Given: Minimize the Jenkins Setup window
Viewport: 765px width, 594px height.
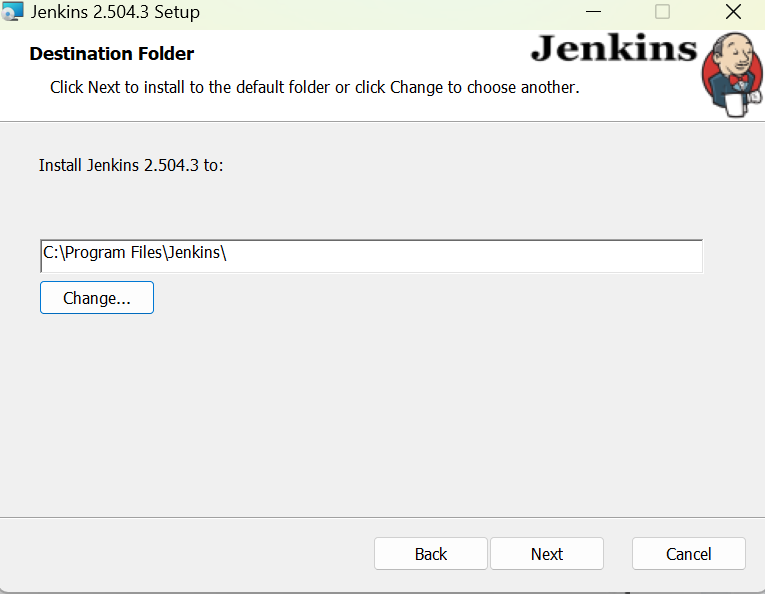Looking at the screenshot, I should click(x=593, y=12).
